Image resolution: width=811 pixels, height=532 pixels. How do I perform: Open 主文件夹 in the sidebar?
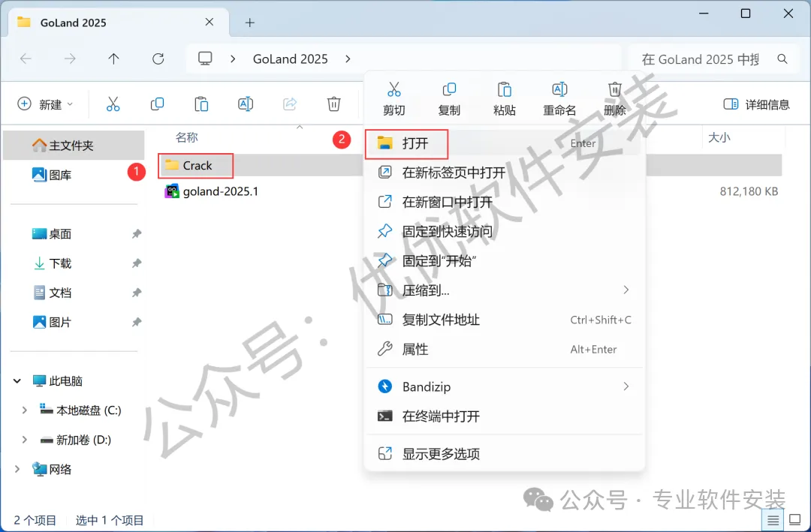pyautogui.click(x=74, y=146)
